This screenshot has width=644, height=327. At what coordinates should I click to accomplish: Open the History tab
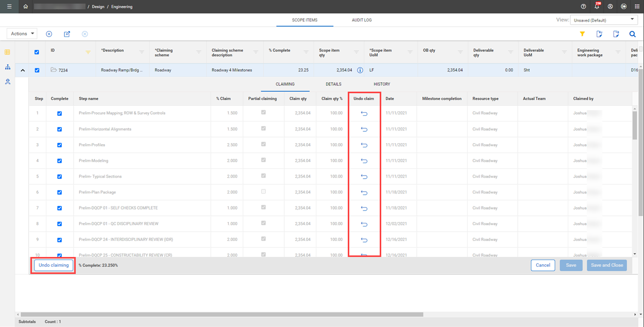point(382,84)
